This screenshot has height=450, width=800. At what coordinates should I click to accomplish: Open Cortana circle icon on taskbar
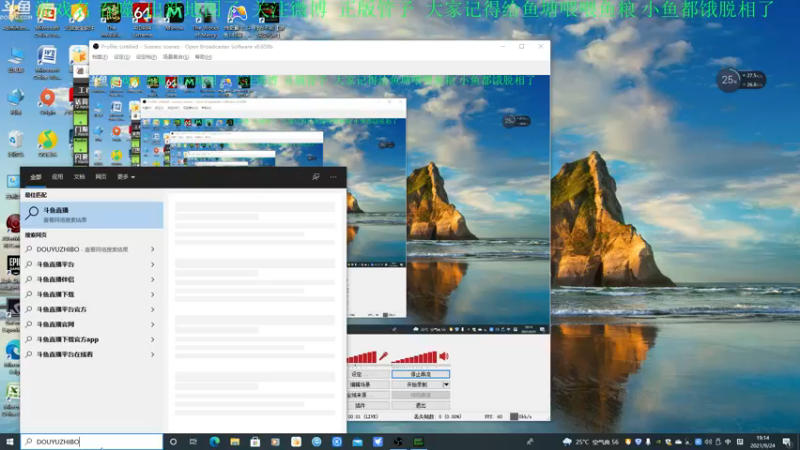(x=173, y=442)
